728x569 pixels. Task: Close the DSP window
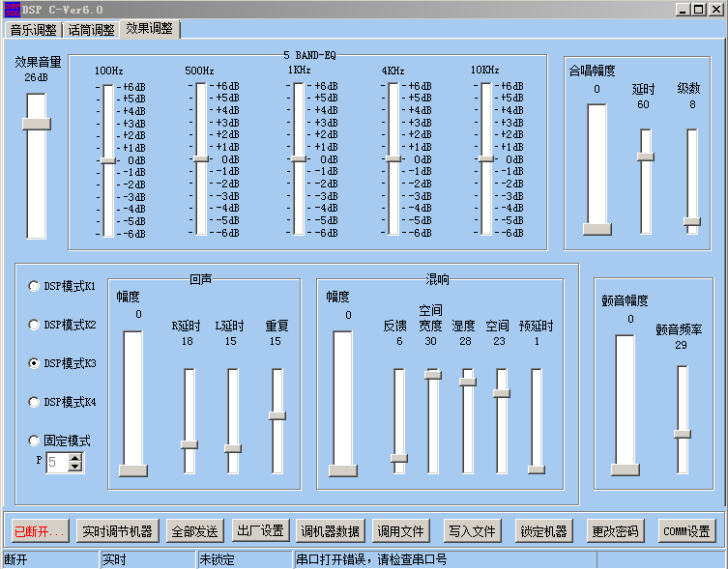click(716, 10)
